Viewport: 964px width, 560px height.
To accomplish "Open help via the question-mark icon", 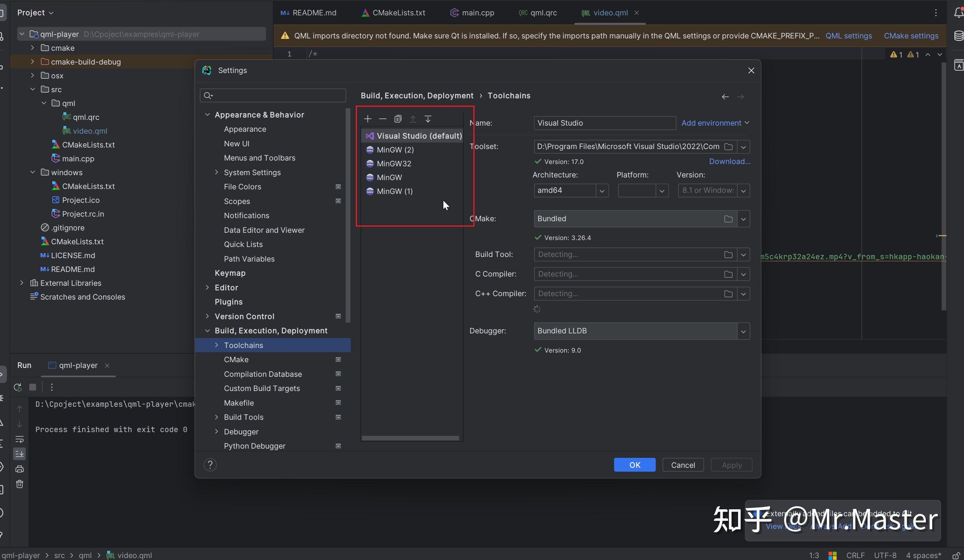I will coord(210,465).
